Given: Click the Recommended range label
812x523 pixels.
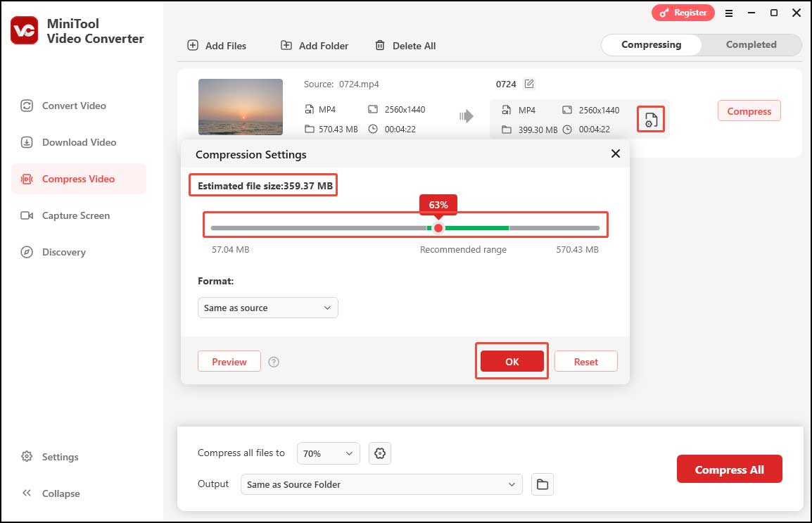Looking at the screenshot, I should click(x=463, y=250).
